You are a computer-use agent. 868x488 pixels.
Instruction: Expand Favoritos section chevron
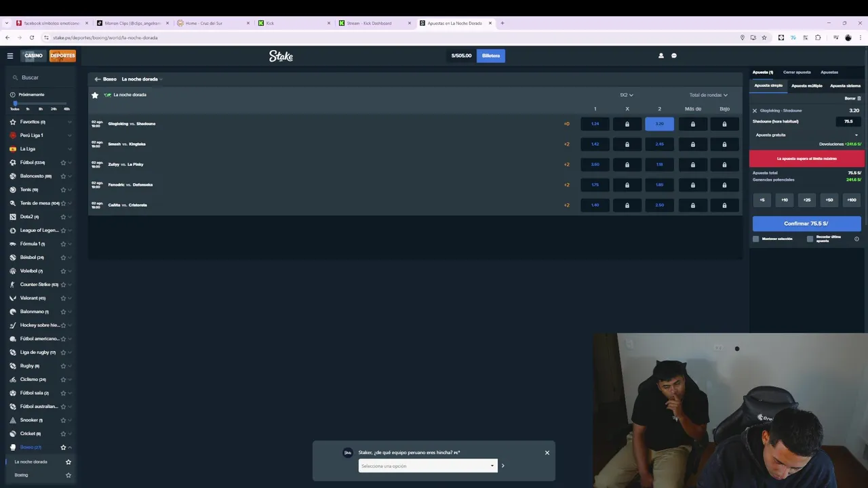[x=70, y=122]
